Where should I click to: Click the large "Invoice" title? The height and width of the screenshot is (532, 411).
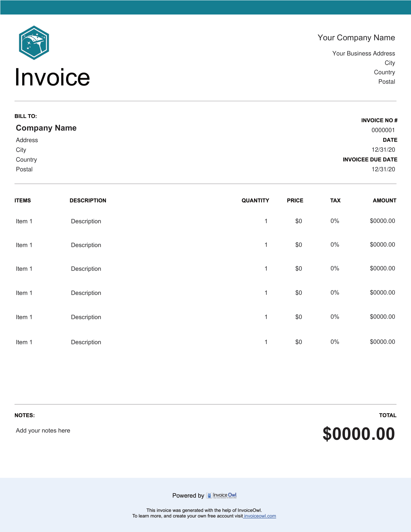[x=52, y=77]
